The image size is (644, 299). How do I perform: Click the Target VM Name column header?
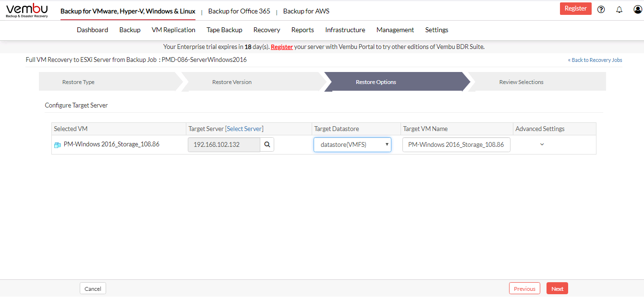pos(425,129)
